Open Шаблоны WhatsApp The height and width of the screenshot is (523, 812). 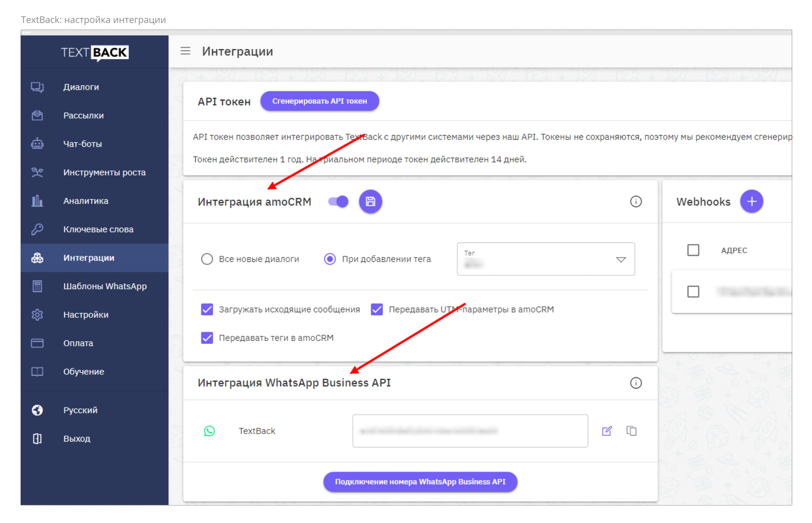(x=95, y=286)
